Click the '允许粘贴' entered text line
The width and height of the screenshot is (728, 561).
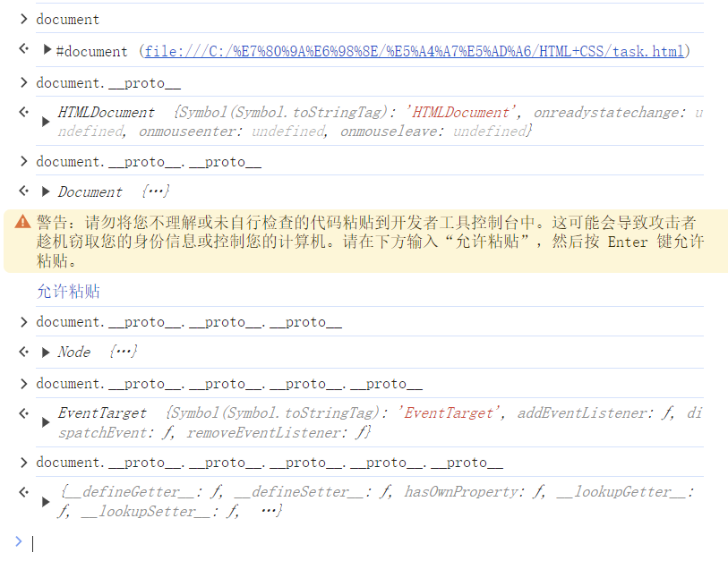click(68, 291)
